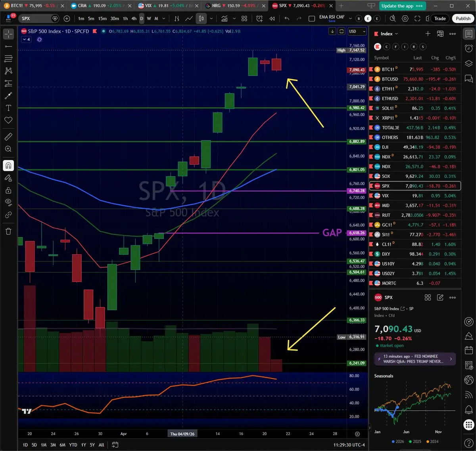Screen dimensions: 476x451
Task: Open the watchlist advanced view table icon
Action: point(440,34)
